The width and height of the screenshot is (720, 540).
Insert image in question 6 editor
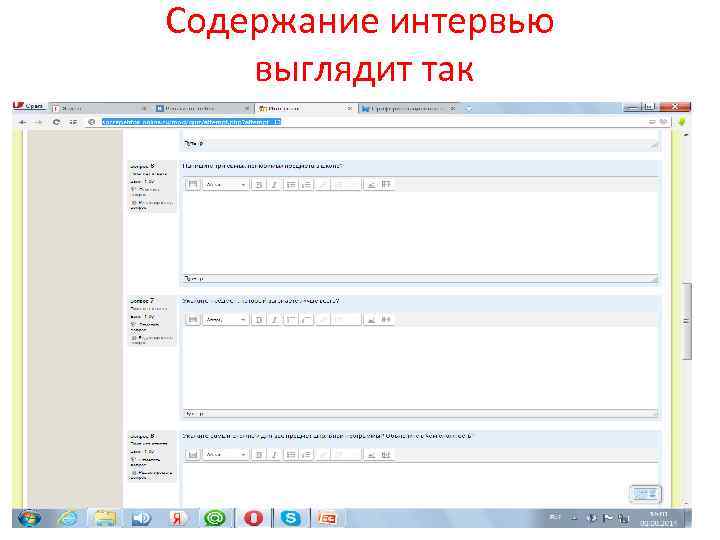(x=371, y=185)
